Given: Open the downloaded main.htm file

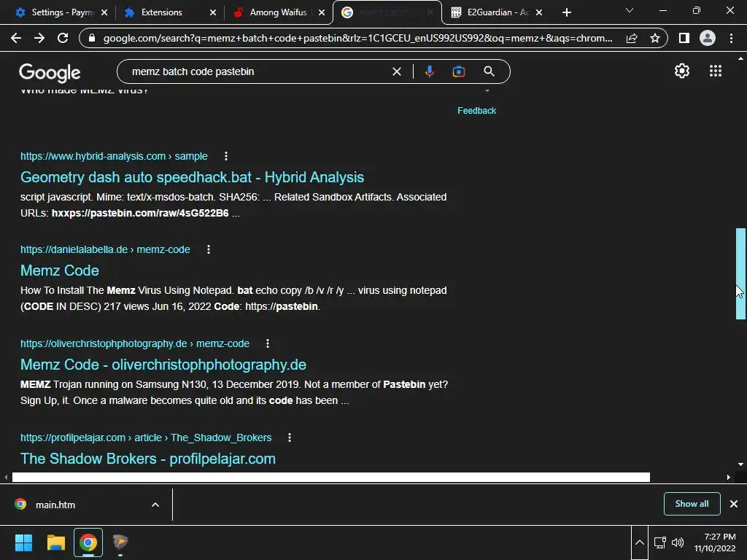Looking at the screenshot, I should tap(55, 505).
